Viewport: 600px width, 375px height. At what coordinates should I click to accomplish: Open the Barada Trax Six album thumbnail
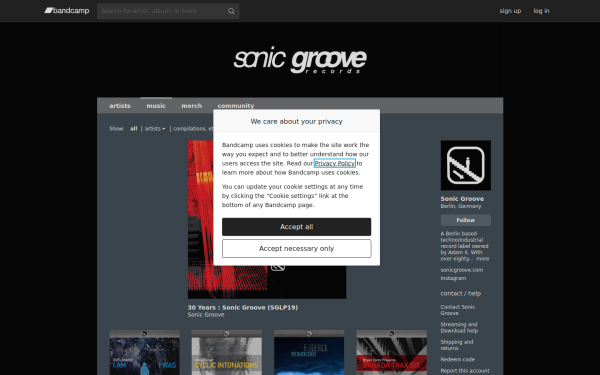point(391,352)
